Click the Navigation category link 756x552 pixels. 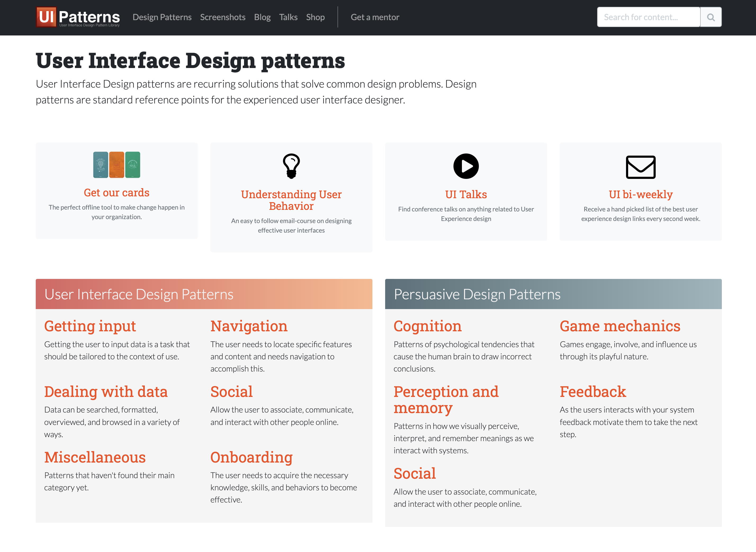(249, 325)
